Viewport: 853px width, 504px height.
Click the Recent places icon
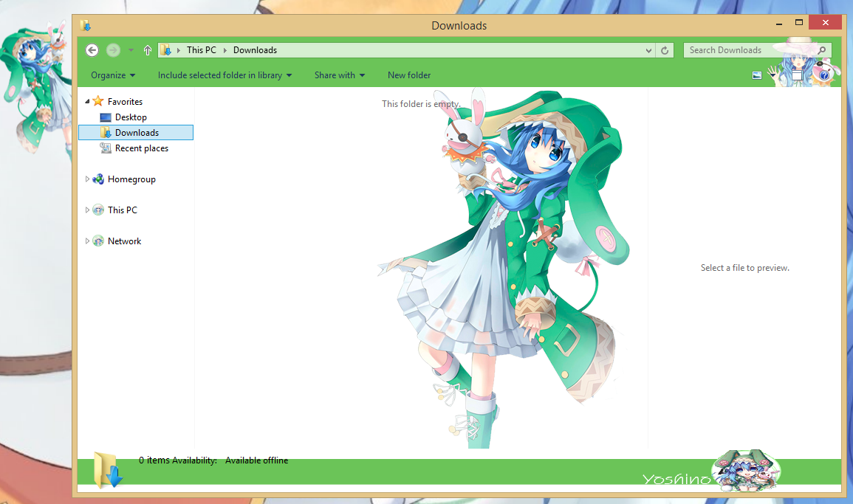[x=106, y=148]
